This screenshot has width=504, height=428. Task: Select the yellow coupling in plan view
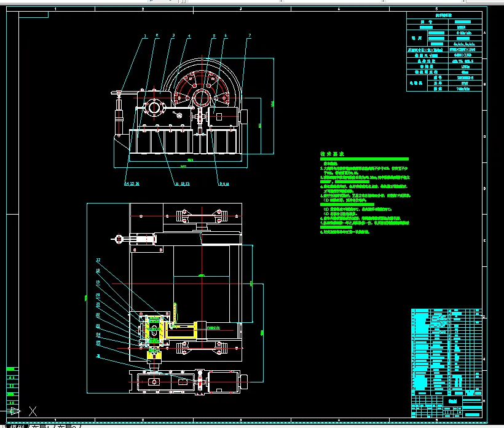154,356
